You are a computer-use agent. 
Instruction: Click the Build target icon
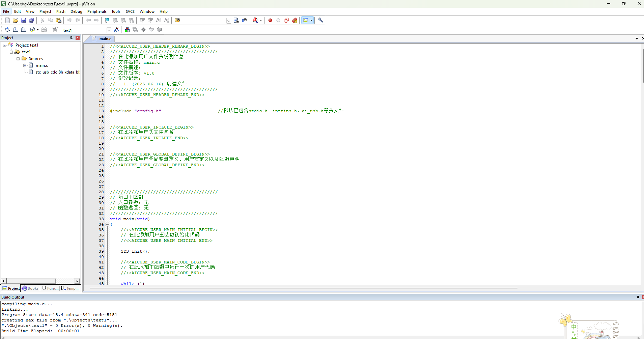[x=16, y=30]
